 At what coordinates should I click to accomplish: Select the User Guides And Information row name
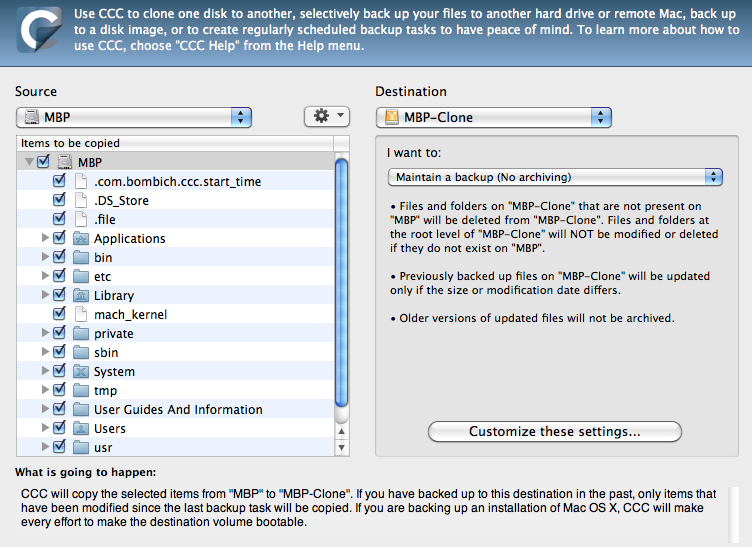coord(178,409)
